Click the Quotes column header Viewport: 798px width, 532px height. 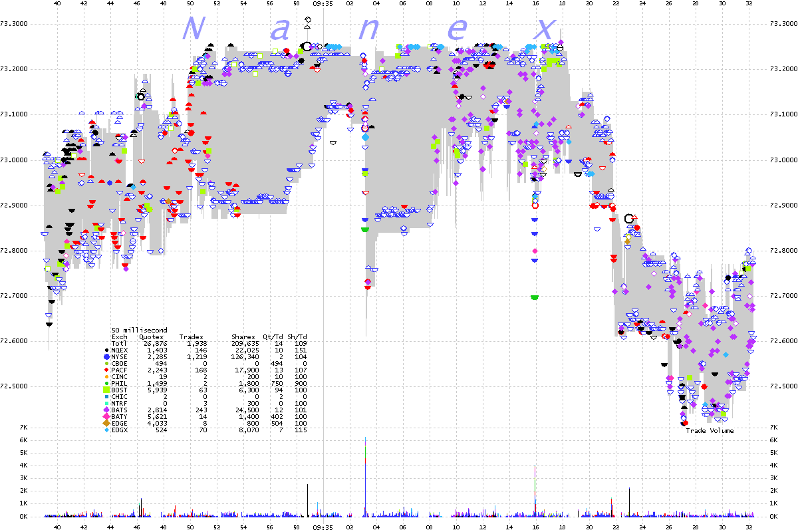click(151, 336)
